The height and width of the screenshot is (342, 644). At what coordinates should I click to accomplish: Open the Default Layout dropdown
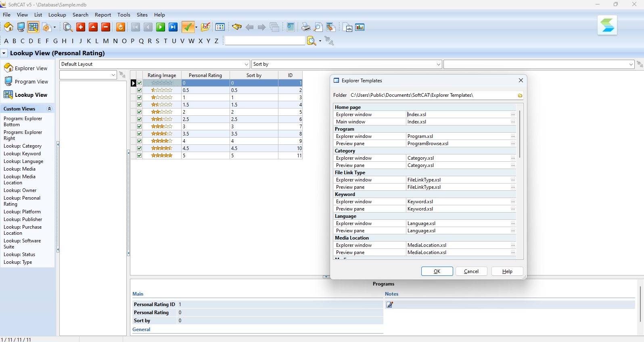point(247,64)
